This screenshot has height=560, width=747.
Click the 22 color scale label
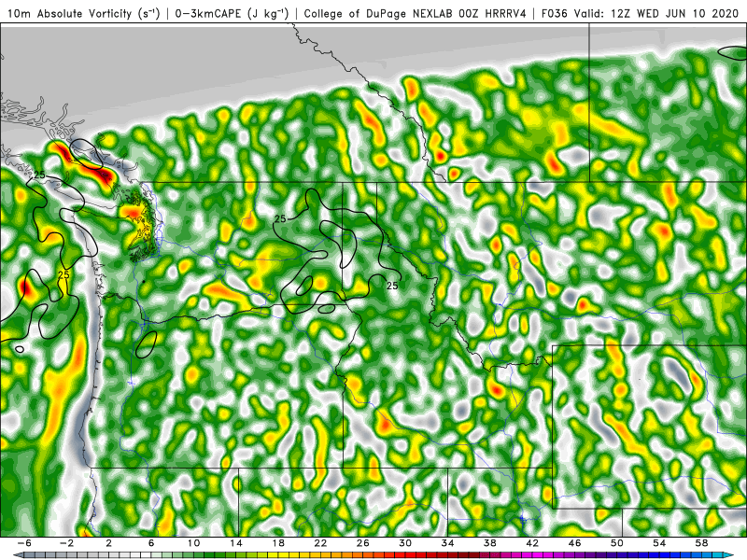pos(320,543)
